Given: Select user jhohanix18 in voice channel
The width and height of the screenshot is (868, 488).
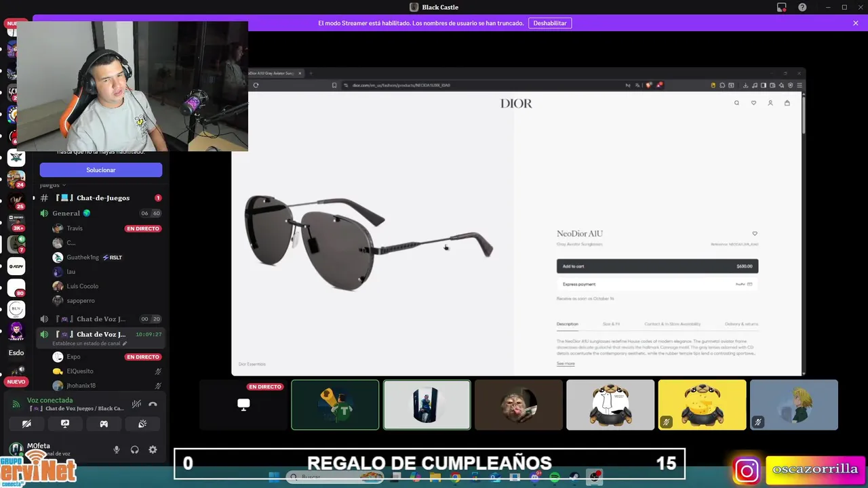Looking at the screenshot, I should pos(106,386).
